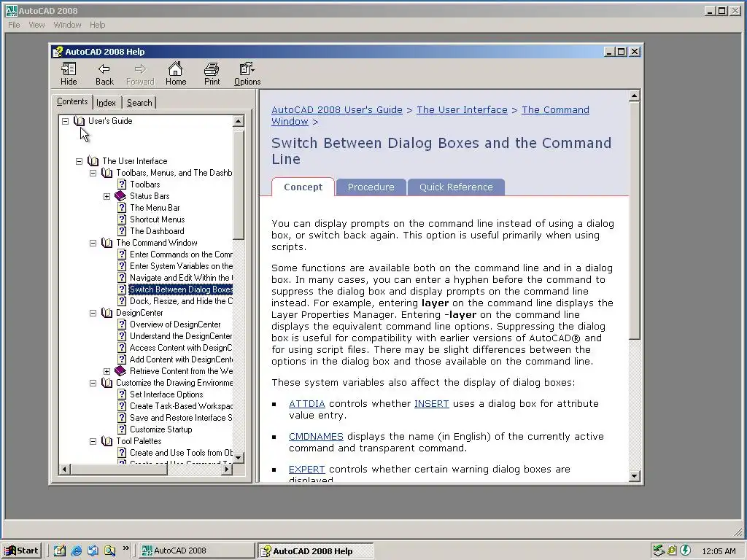Screen dimensions: 747x560
Task: Click Retrieve Content closed book icon
Action: [x=120, y=371]
